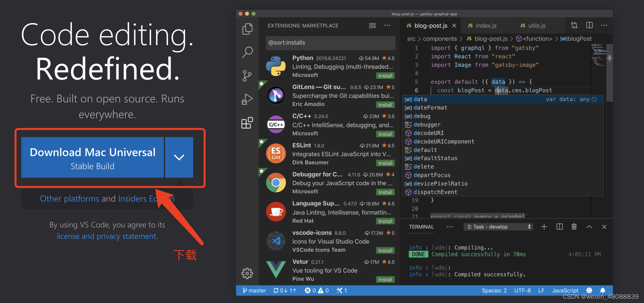Click errors and warnings status indicator
Viewport: 644px width, 303px height.
[x=317, y=291]
